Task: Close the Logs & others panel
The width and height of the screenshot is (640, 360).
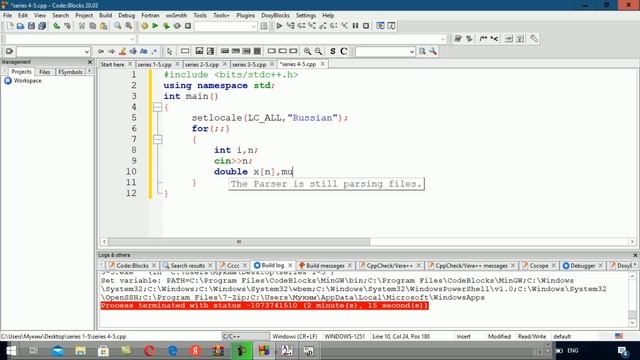Action: coord(635,255)
